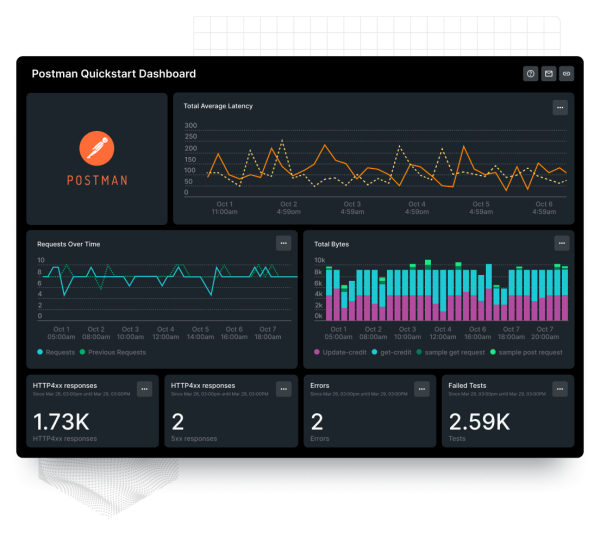Click the Postman Quickstart Dashboard title

click(x=114, y=74)
